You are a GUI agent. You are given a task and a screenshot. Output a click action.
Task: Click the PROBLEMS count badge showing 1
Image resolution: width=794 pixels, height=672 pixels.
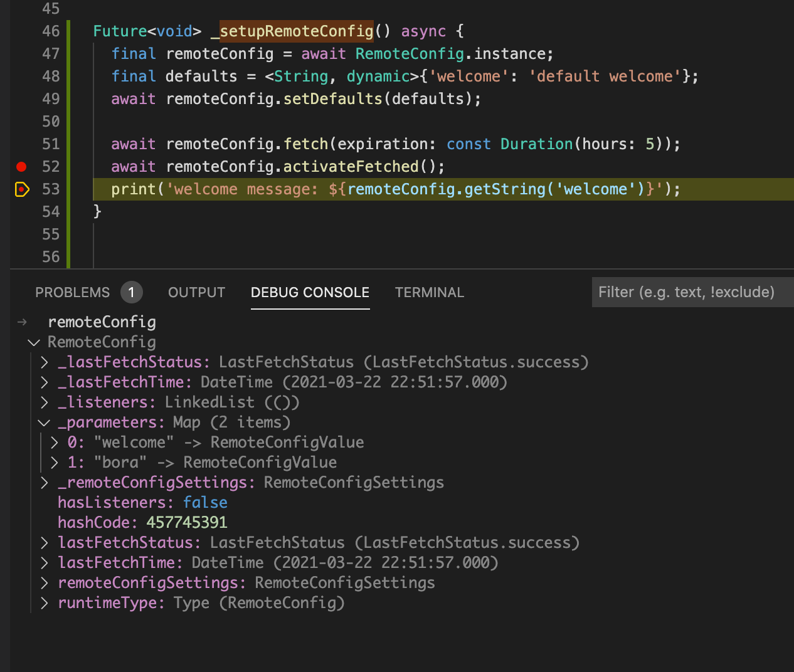tap(131, 292)
